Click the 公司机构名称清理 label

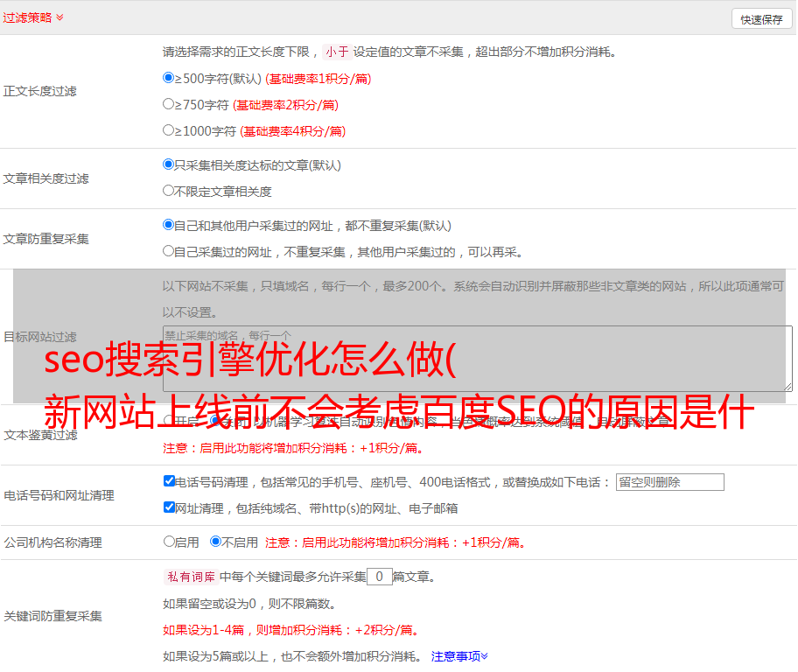click(52, 542)
